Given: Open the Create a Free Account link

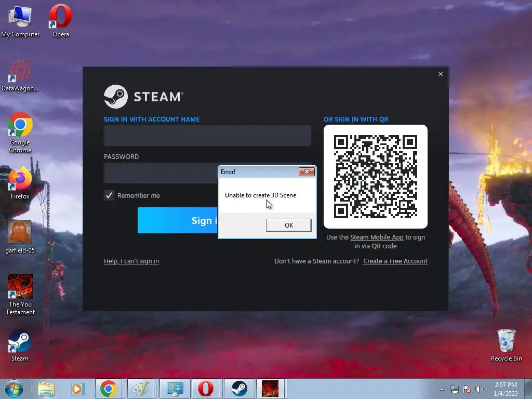Looking at the screenshot, I should point(395,261).
